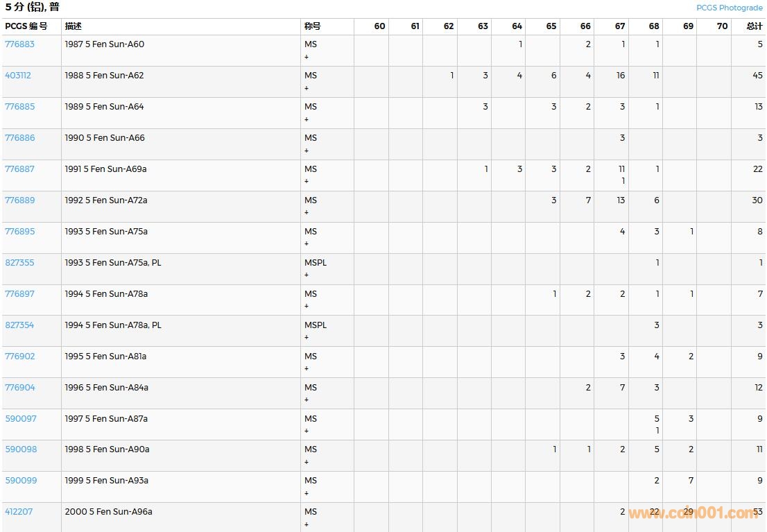Screen dimensions: 767x532
Task: Click PCGS number 776885 for 1989 coin
Action: (19, 107)
